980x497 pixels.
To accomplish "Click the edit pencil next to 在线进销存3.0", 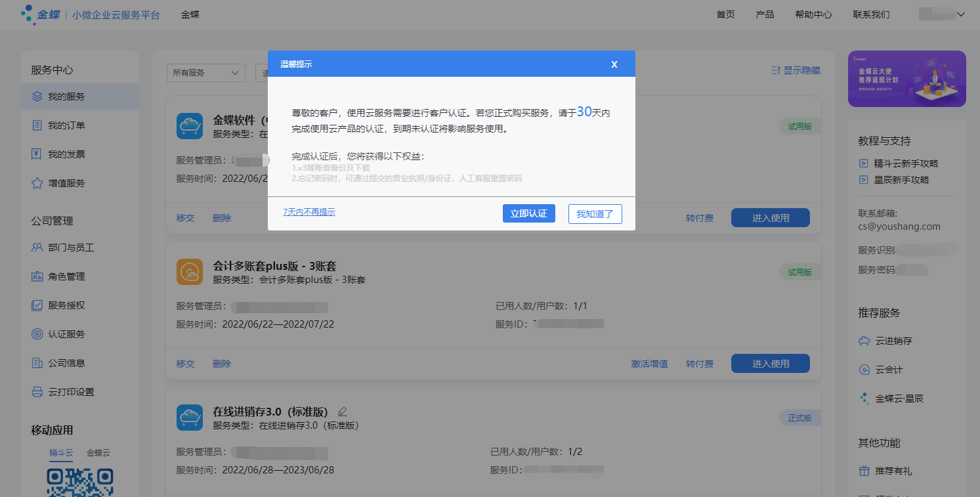I will tap(342, 412).
